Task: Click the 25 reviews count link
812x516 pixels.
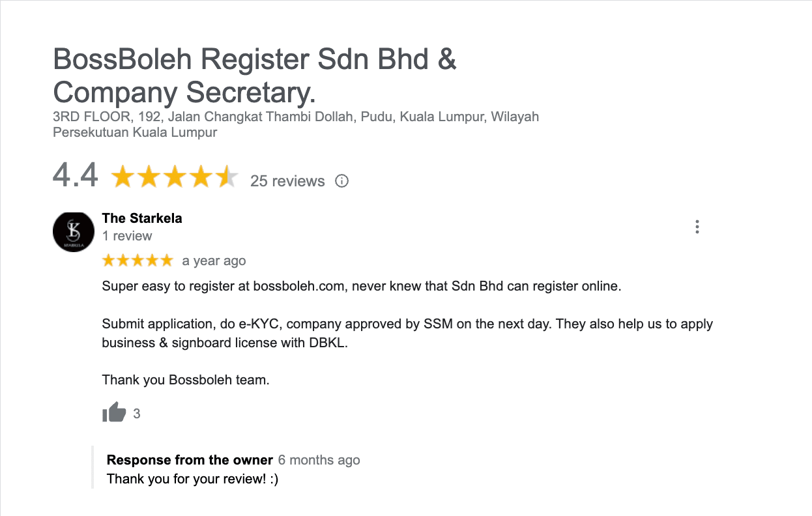Action: (287, 181)
